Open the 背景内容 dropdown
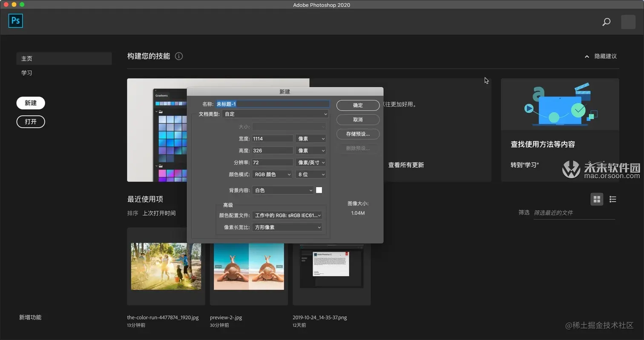 [x=283, y=190]
